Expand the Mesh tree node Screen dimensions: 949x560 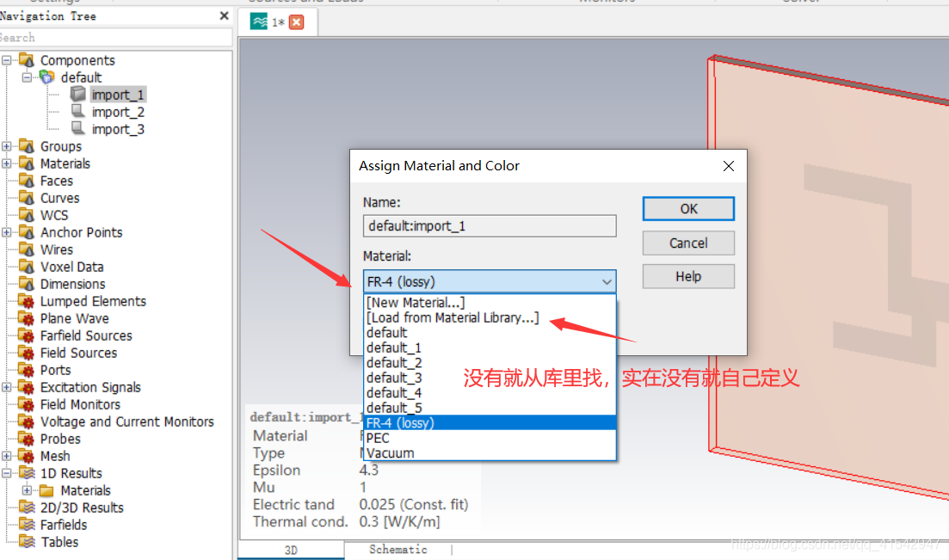(7, 456)
